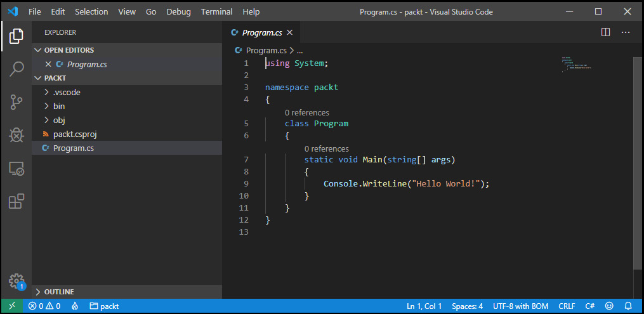Open the Search view in activity bar
This screenshot has width=644, height=314.
(16, 69)
